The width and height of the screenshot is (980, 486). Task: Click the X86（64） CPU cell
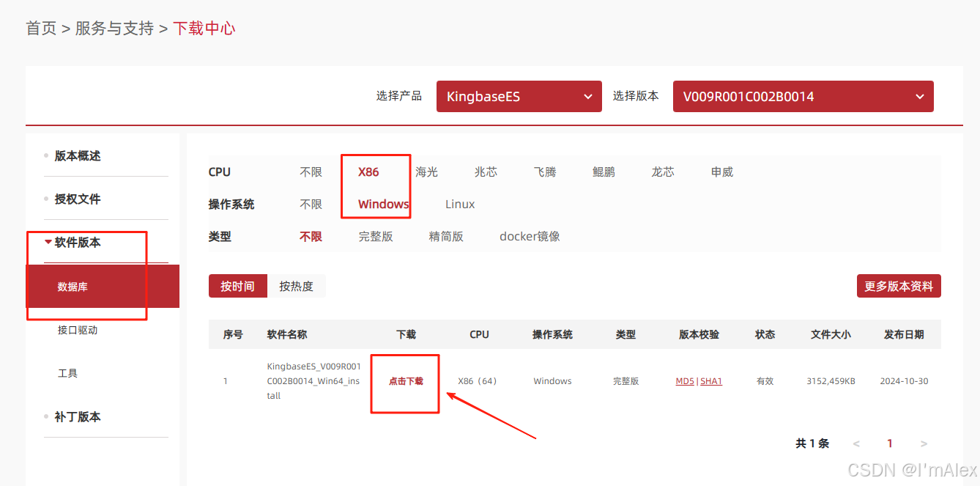478,381
